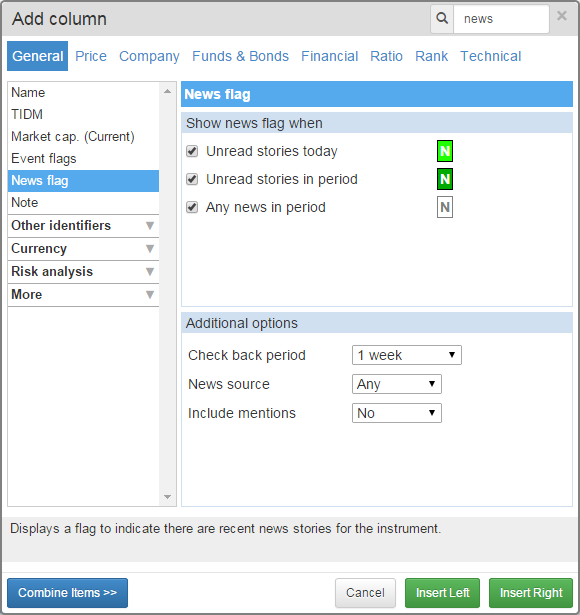Expand the Other identifiers section
Viewport: 580px width, 615px height.
[83, 226]
